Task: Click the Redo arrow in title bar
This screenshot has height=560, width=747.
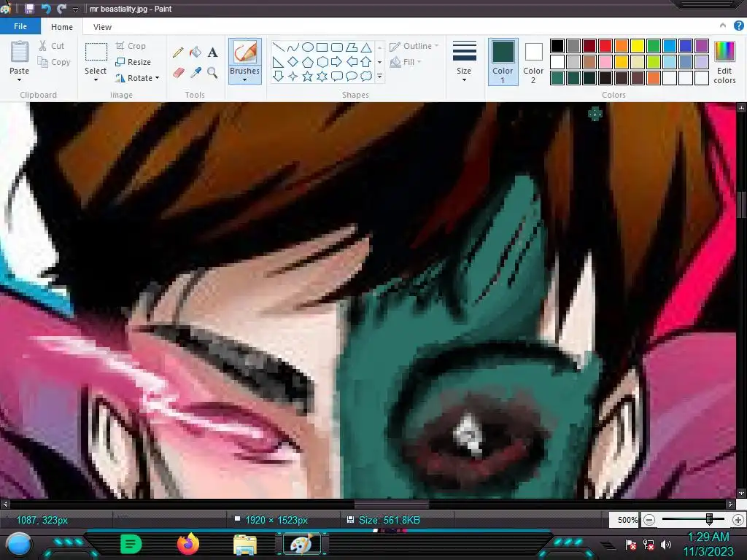Action: 61,9
